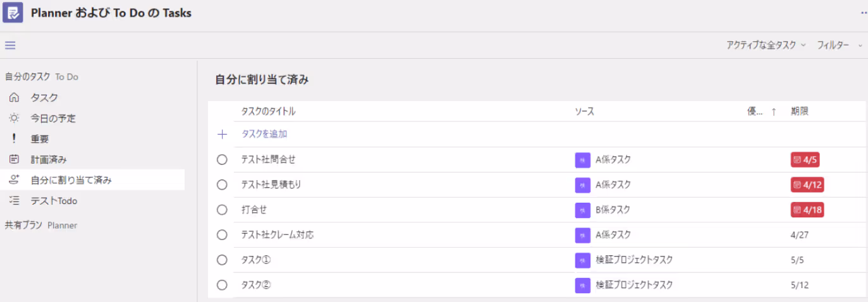868x302 pixels.
Task: Mark テスト社見積もり as complete
Action: [222, 184]
